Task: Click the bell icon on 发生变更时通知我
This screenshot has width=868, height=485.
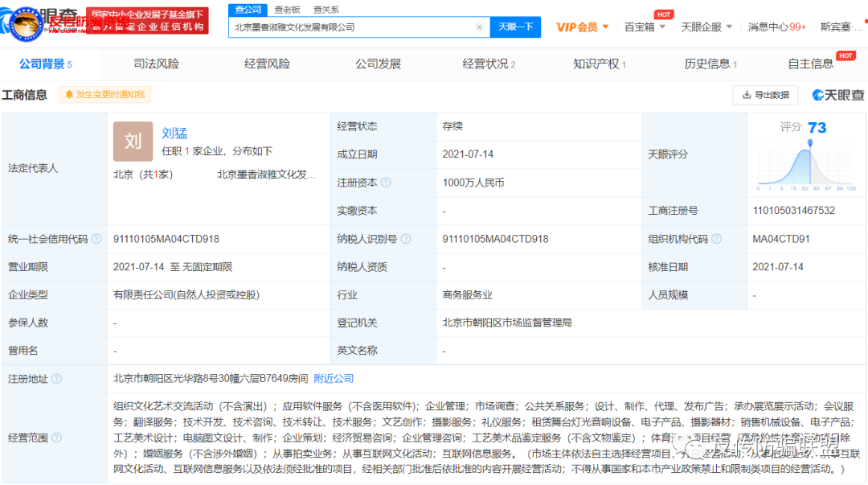Action: click(71, 94)
